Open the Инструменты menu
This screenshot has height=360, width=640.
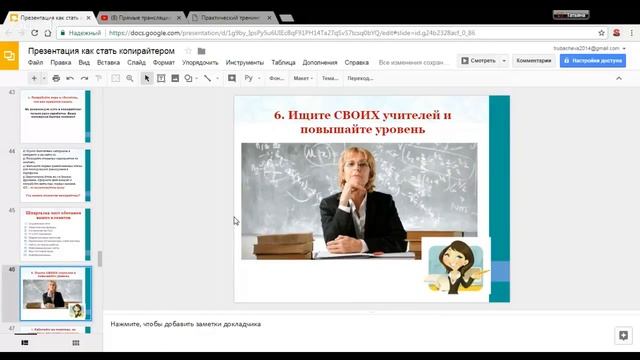(x=245, y=62)
